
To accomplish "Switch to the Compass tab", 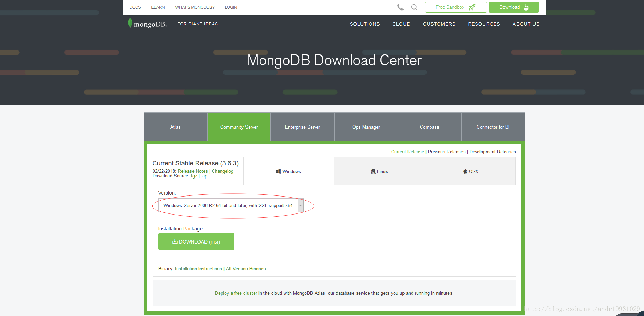I will coord(430,127).
